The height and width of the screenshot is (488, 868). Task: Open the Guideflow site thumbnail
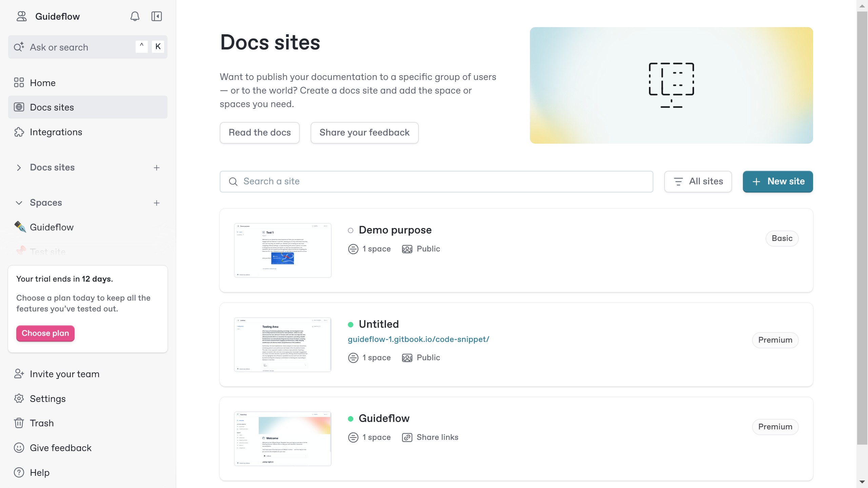(283, 439)
